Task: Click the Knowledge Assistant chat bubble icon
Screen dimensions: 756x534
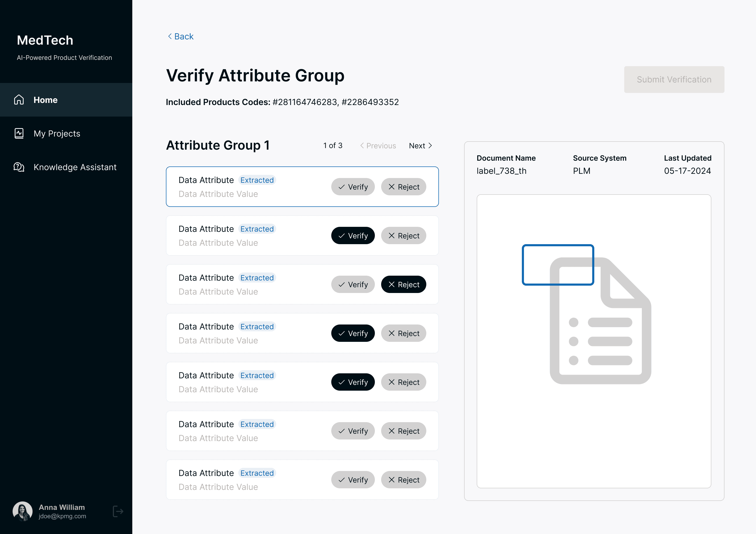Action: (19, 167)
